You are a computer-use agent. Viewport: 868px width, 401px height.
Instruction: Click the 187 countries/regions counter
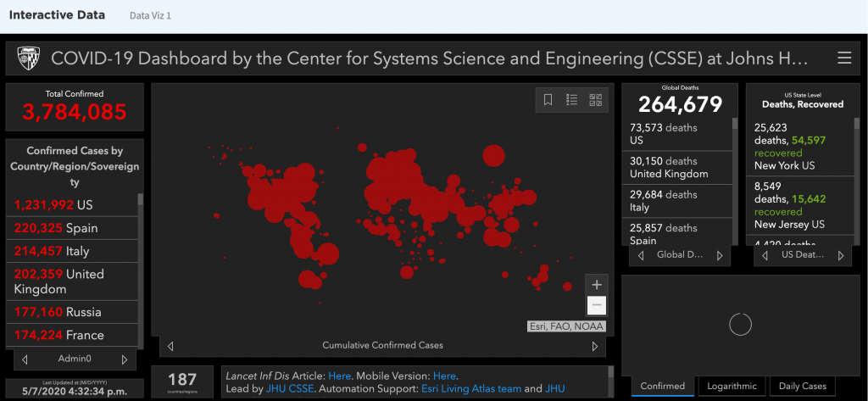pyautogui.click(x=182, y=382)
